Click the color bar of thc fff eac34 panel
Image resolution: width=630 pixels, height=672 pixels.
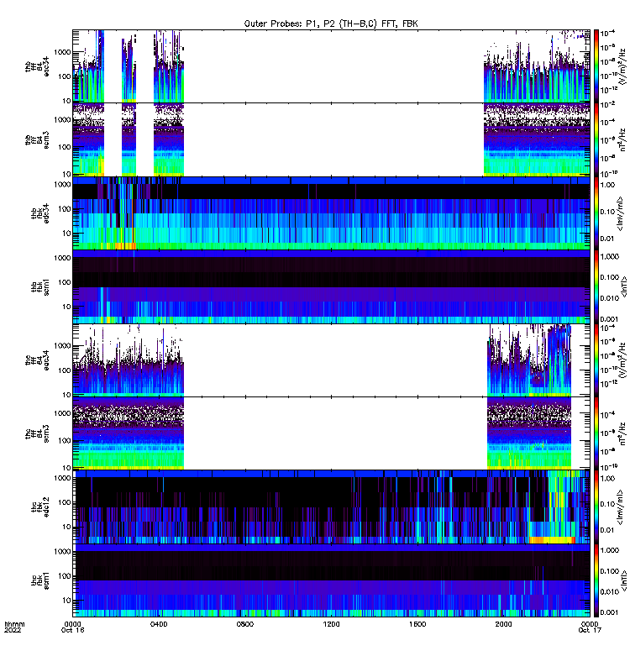coord(596,360)
